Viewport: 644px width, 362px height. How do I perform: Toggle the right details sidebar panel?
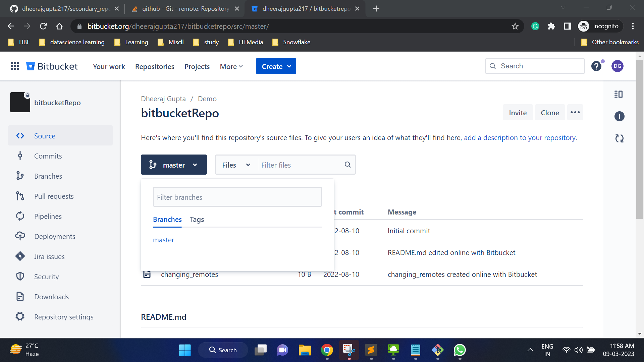pos(619,94)
